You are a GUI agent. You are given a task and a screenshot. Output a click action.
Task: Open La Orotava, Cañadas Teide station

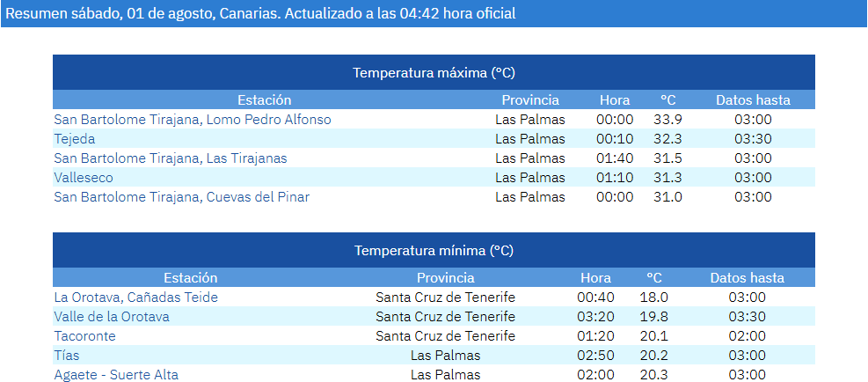[136, 298]
